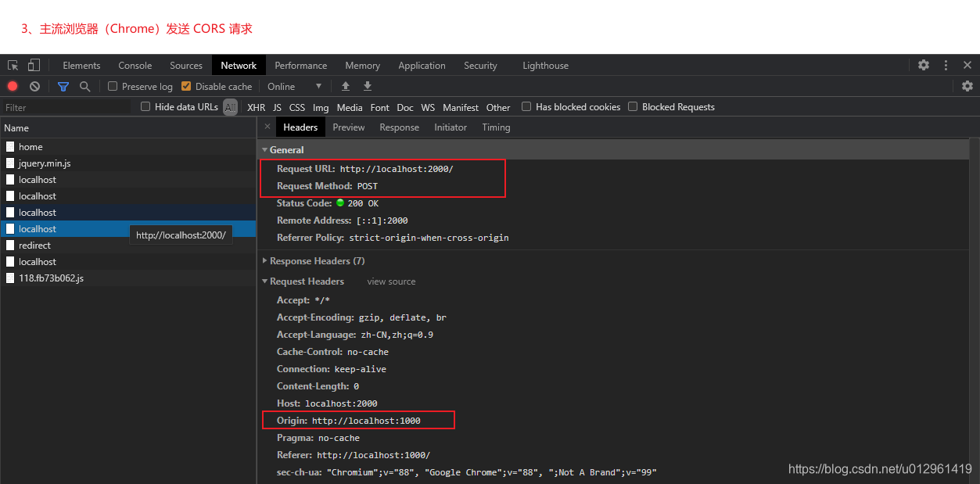
Task: Toggle the device toolbar icon
Action: pyautogui.click(x=34, y=66)
